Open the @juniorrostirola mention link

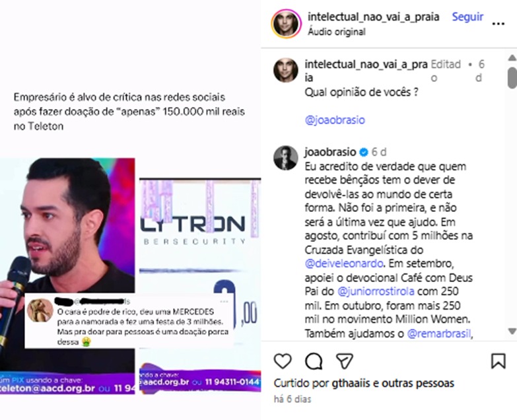(x=376, y=291)
